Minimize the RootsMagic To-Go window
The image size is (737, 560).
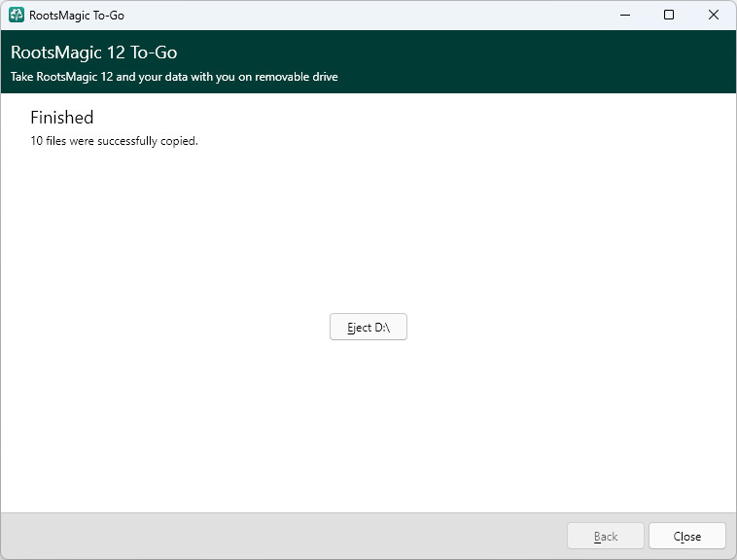point(624,15)
